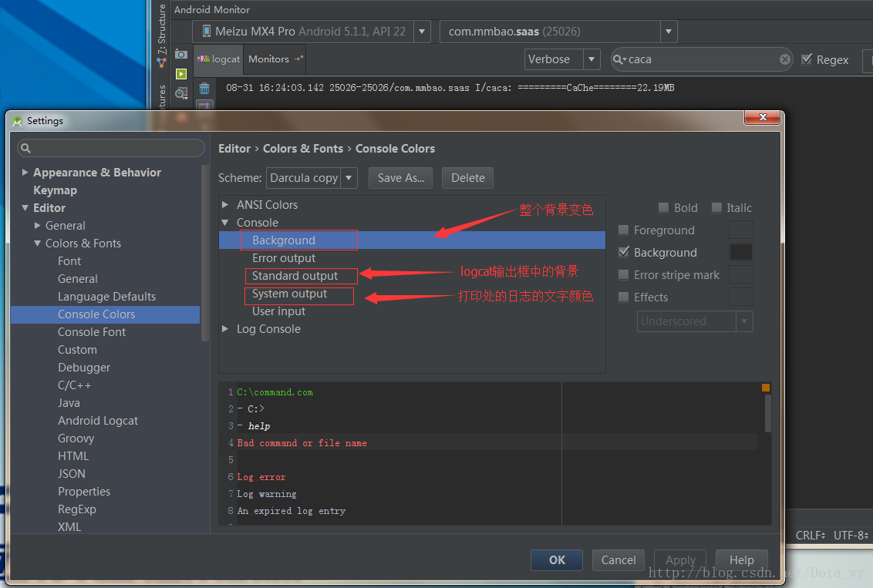873x588 pixels.
Task: Click the Help button
Action: pyautogui.click(x=742, y=560)
